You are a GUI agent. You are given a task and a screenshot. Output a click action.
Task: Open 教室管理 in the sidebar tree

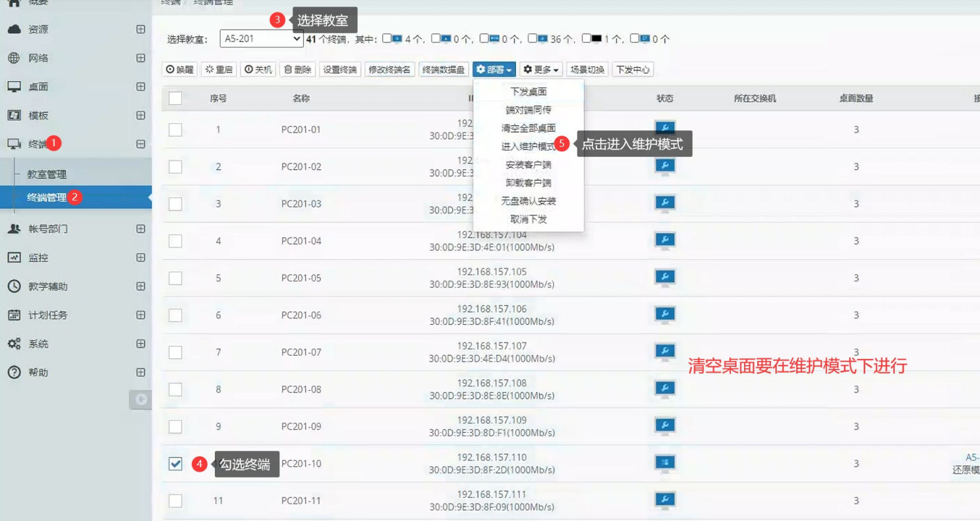pyautogui.click(x=47, y=175)
